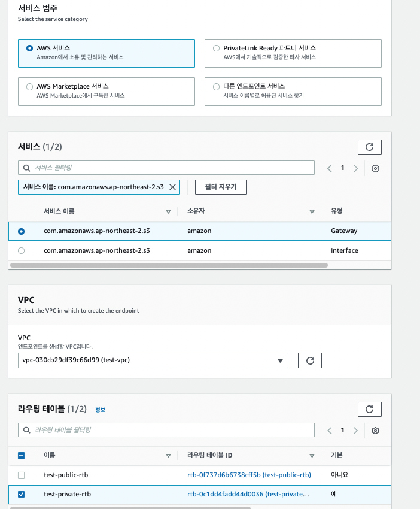Viewport: 420px width, 509px height.
Task: Select the AWS 서비스 category radio
Action: [29, 48]
